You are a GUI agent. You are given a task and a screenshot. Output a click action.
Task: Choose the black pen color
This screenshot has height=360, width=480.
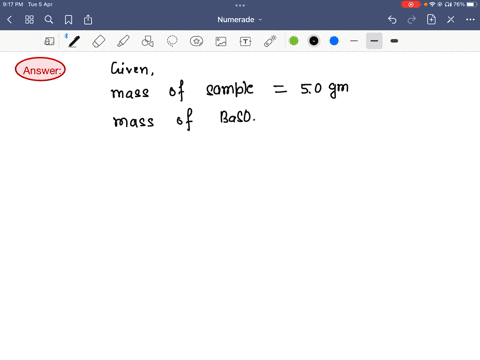314,41
